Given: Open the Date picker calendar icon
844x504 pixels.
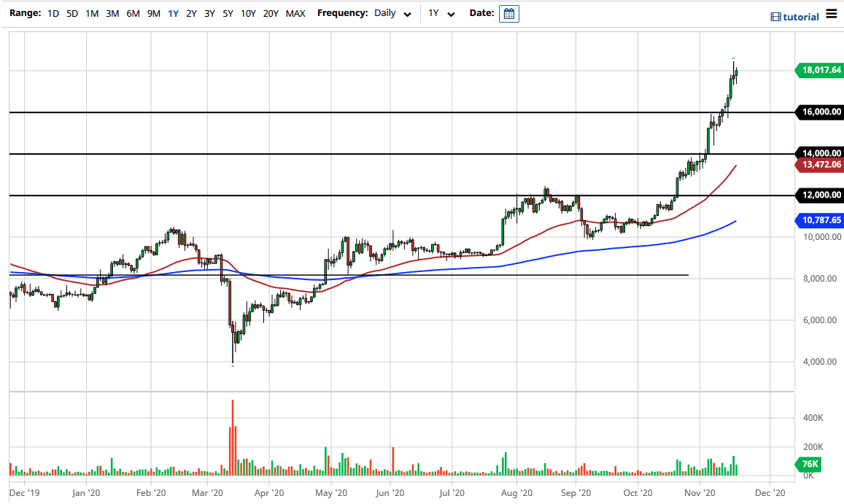Looking at the screenshot, I should 508,12.
